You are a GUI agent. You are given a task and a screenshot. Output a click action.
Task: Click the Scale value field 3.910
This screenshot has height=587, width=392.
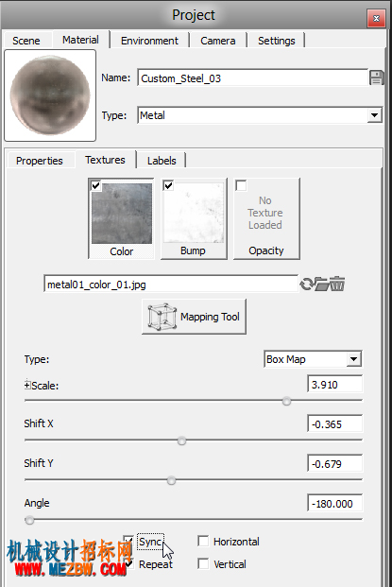334,385
